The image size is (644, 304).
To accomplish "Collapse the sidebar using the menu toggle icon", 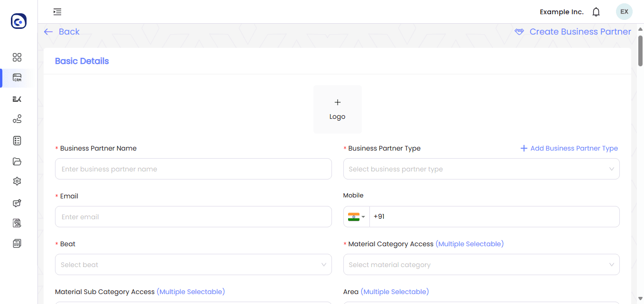I will point(57,12).
